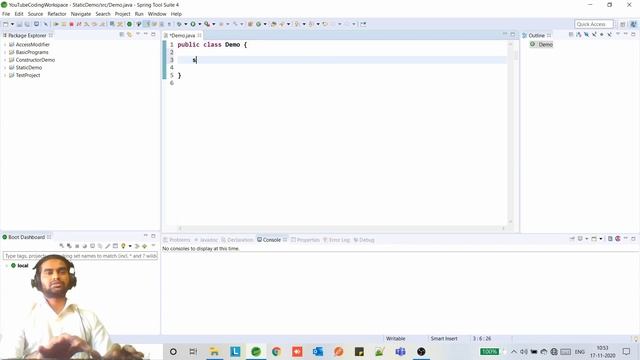The width and height of the screenshot is (640, 360).
Task: Open the Window menu
Action: (157, 14)
